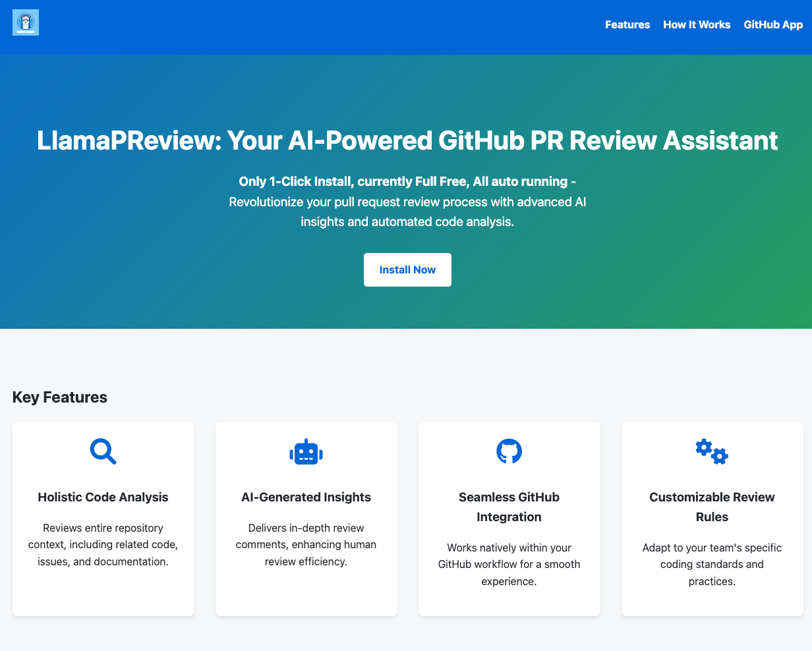Select the Seamless GitHub Integration heading
This screenshot has width=812, height=651.
[509, 507]
